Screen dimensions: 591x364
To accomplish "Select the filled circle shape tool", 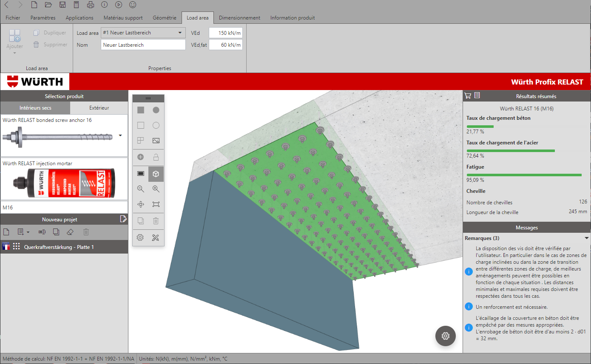I will coord(156,110).
